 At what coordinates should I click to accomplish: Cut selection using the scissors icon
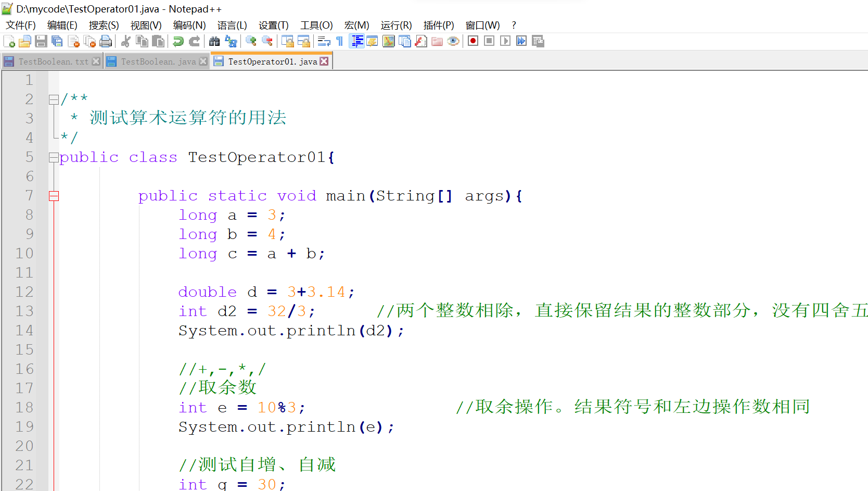coord(125,41)
